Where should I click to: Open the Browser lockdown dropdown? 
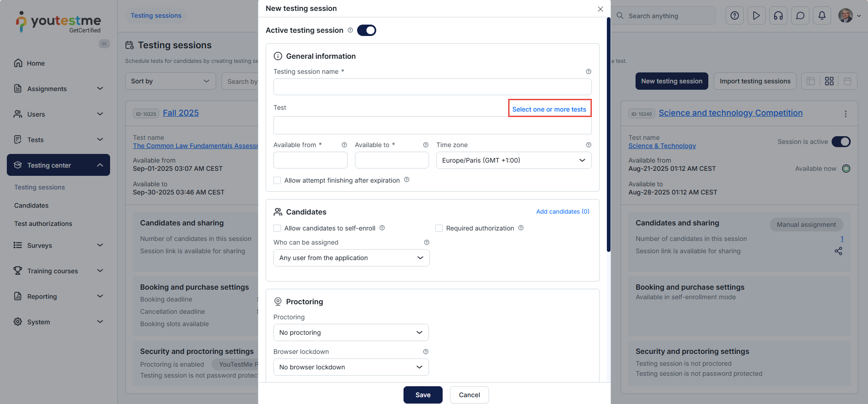[351, 367]
